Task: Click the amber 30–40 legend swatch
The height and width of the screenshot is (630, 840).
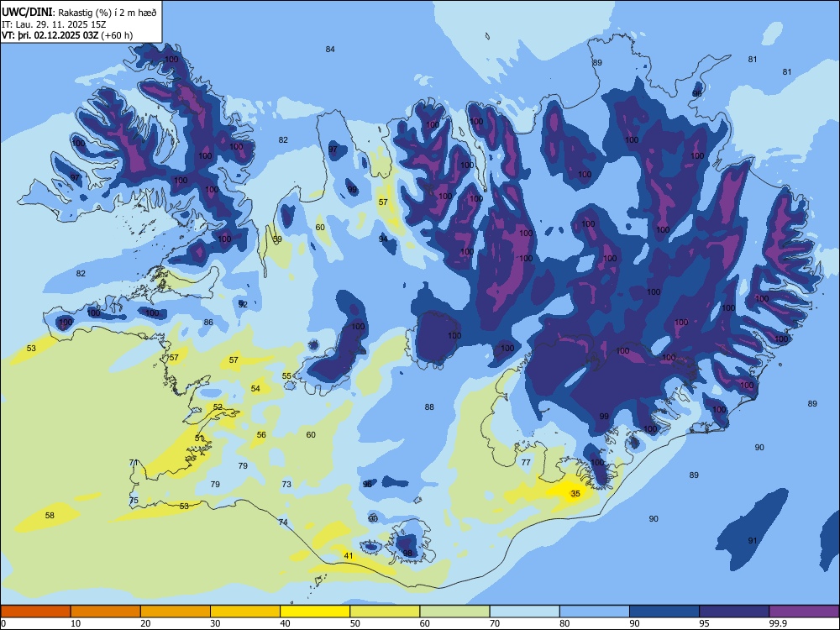Action: 245,612
